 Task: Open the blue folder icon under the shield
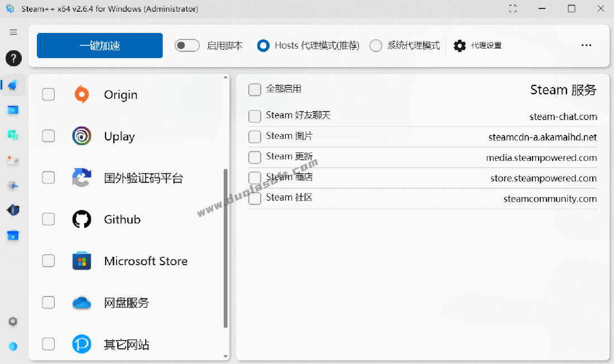(x=13, y=236)
